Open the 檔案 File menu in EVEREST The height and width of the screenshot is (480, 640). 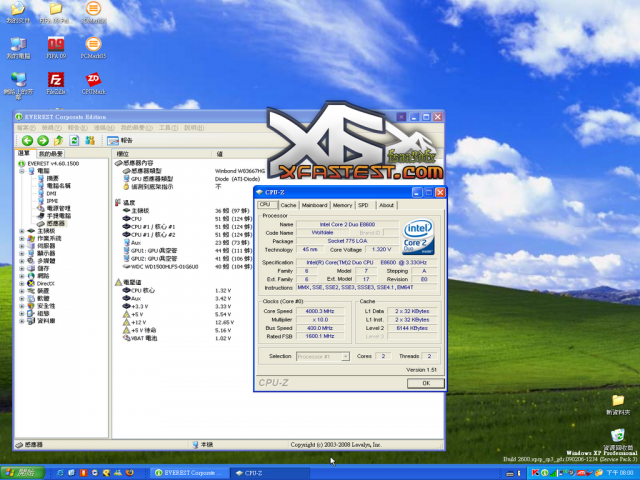tap(26, 128)
